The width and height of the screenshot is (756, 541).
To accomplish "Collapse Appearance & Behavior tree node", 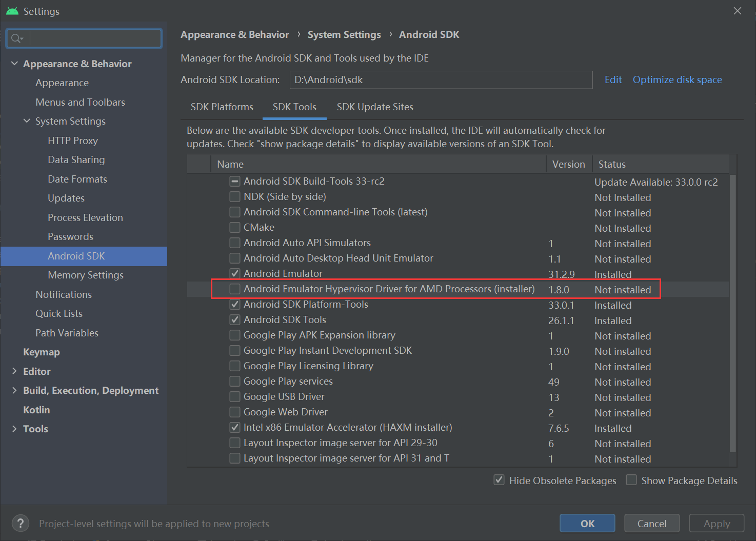I will 14,64.
